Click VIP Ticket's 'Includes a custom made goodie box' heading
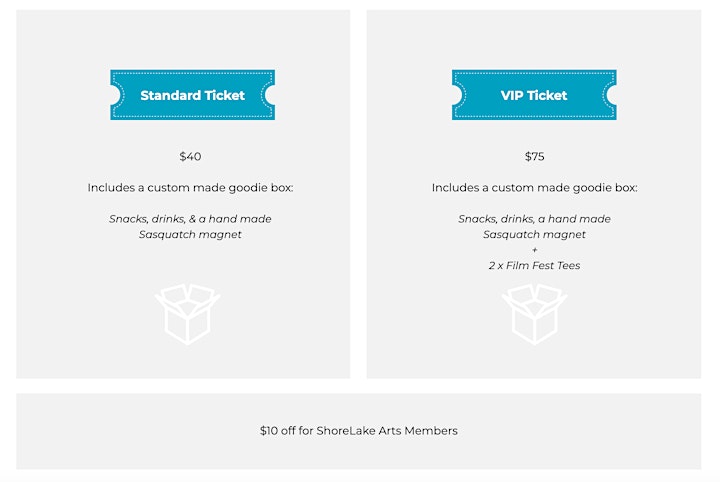 [x=534, y=188]
